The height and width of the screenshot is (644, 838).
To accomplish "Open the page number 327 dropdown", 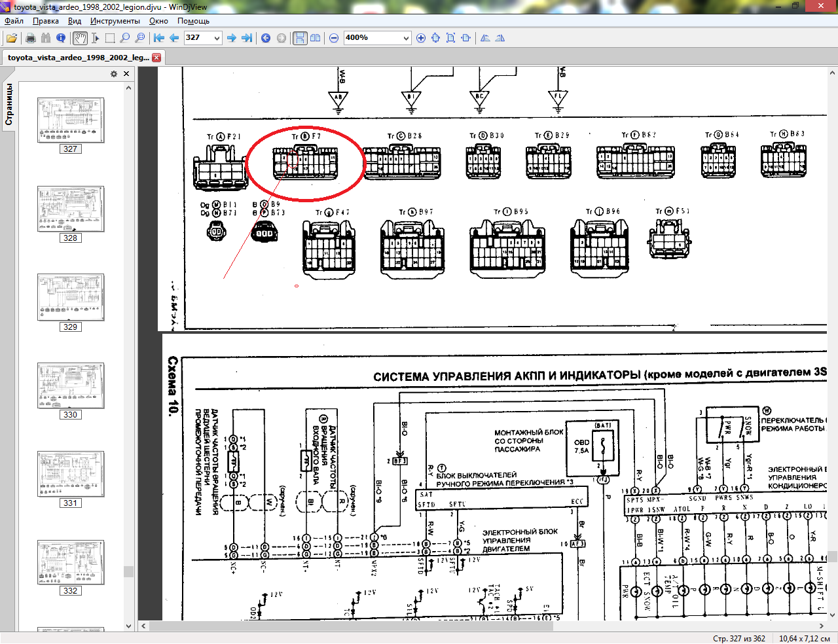I will point(217,38).
